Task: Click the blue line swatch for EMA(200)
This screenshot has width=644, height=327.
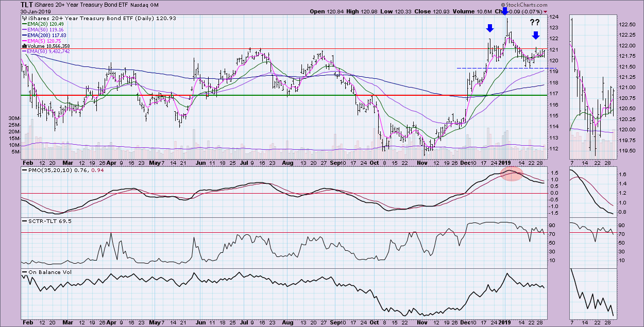Action: [x=24, y=36]
